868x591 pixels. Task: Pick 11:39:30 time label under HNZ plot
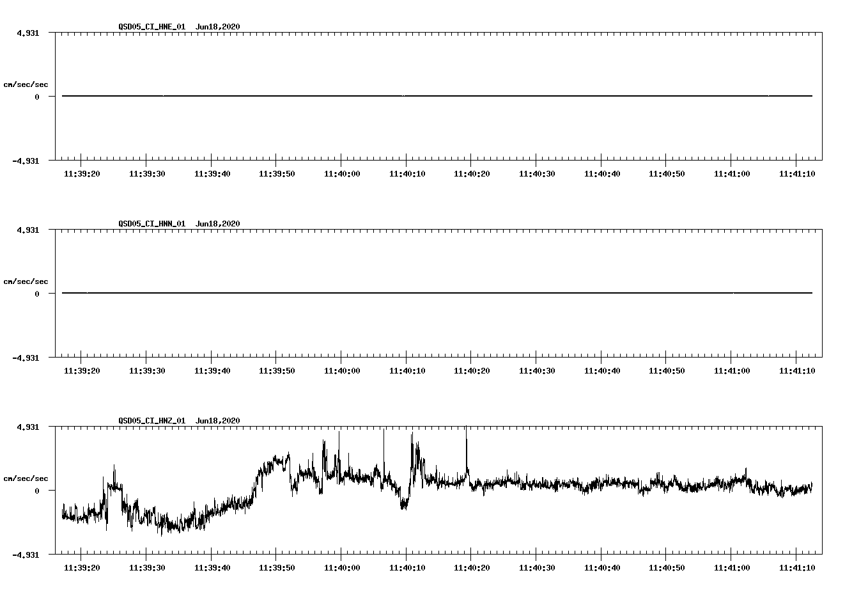[x=147, y=568]
